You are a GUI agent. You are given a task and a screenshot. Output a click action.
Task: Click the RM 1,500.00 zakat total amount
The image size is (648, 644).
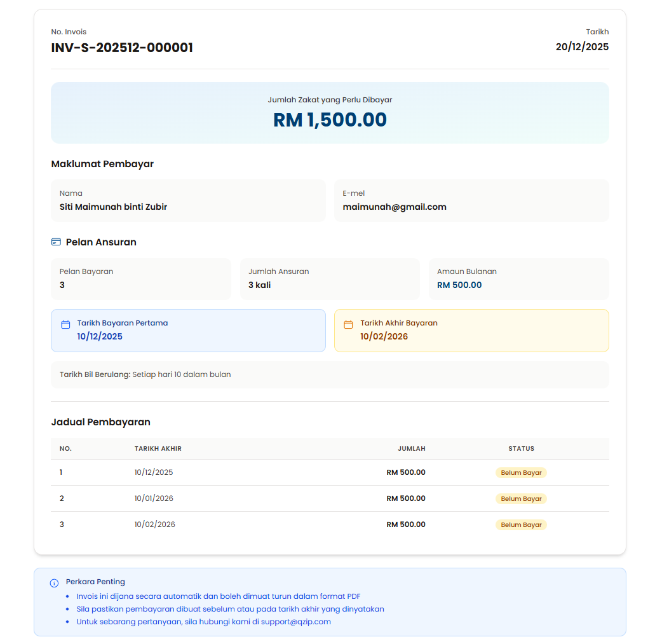point(330,120)
